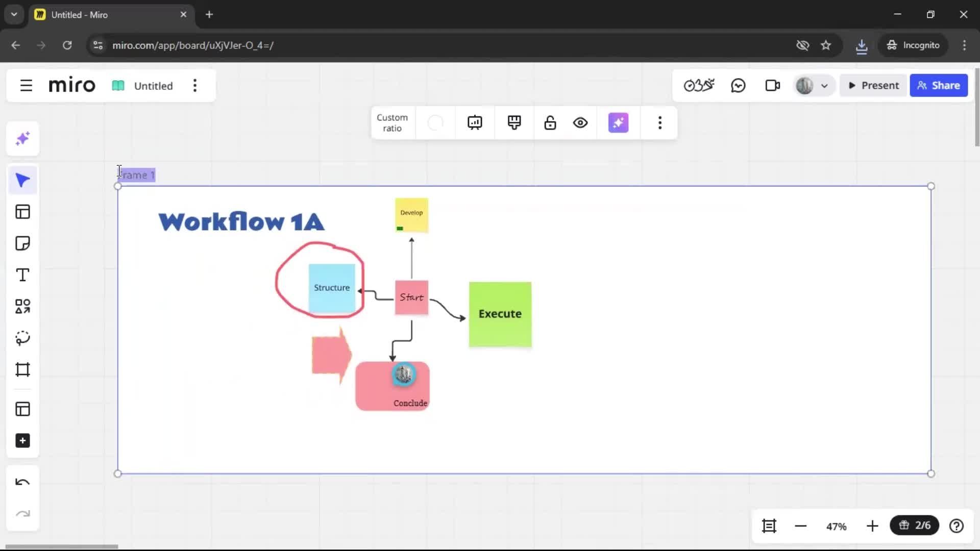Click the purple AI sparkle button in frame toolbar
Viewport: 980px width, 551px height.
pyautogui.click(x=618, y=123)
